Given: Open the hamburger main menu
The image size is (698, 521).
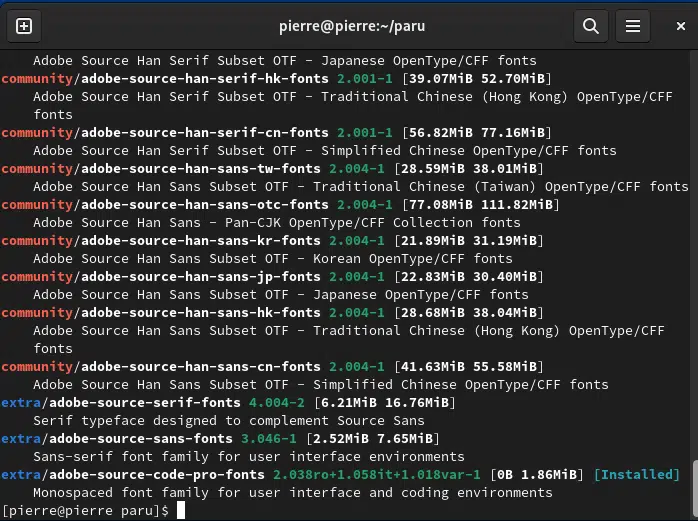Looking at the screenshot, I should [x=633, y=26].
